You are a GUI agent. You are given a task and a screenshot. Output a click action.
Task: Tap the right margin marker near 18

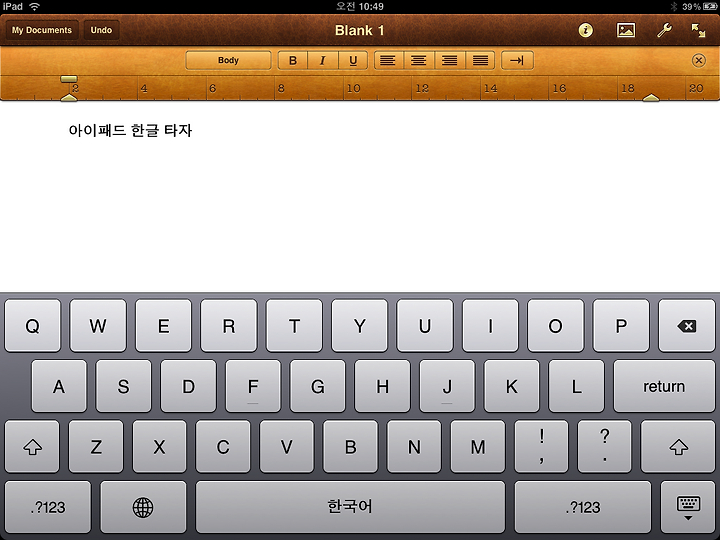(x=651, y=97)
